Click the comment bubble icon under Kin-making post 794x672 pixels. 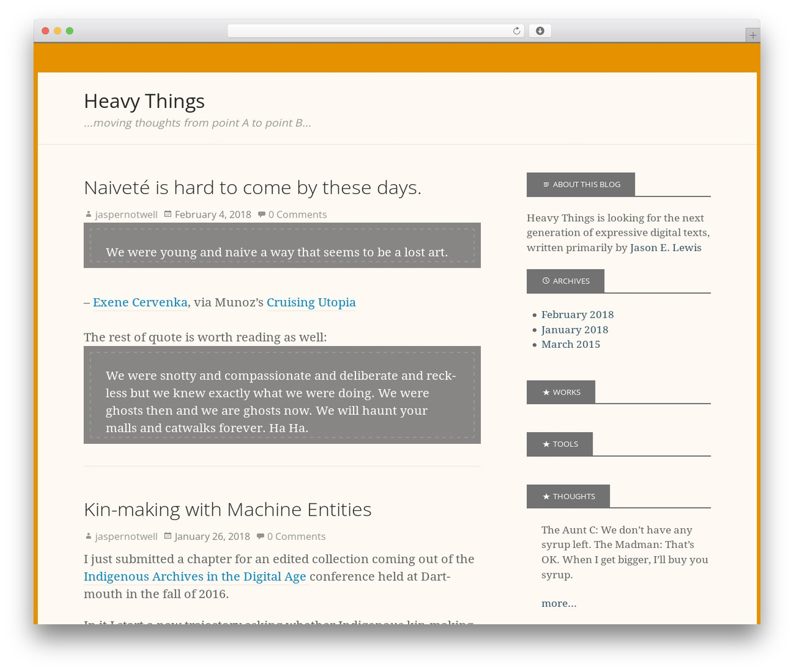coord(260,536)
